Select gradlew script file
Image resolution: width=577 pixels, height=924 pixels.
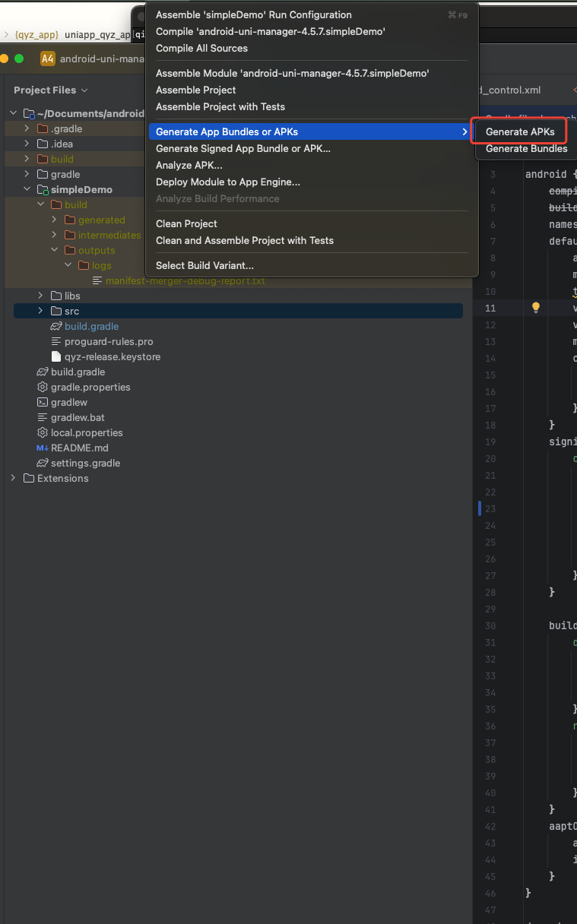(x=69, y=402)
